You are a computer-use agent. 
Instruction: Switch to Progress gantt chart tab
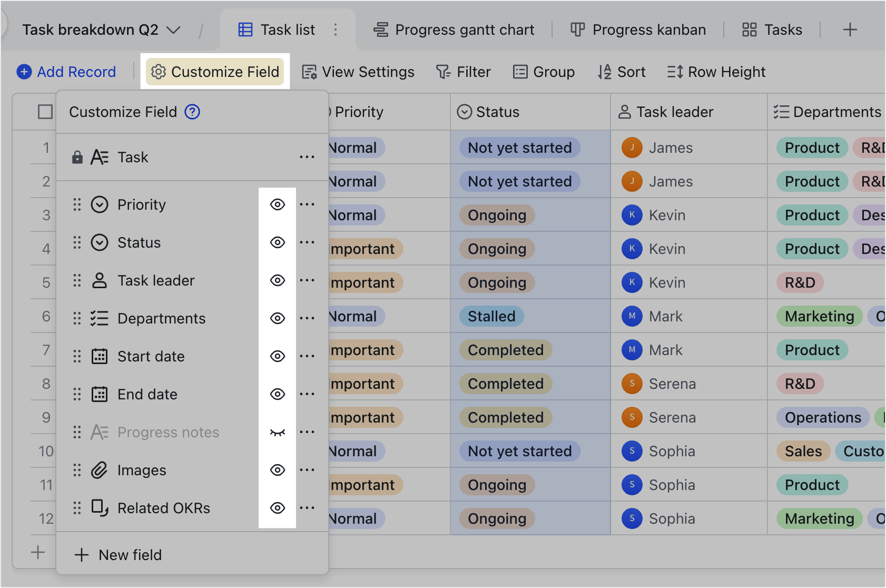coord(454,30)
